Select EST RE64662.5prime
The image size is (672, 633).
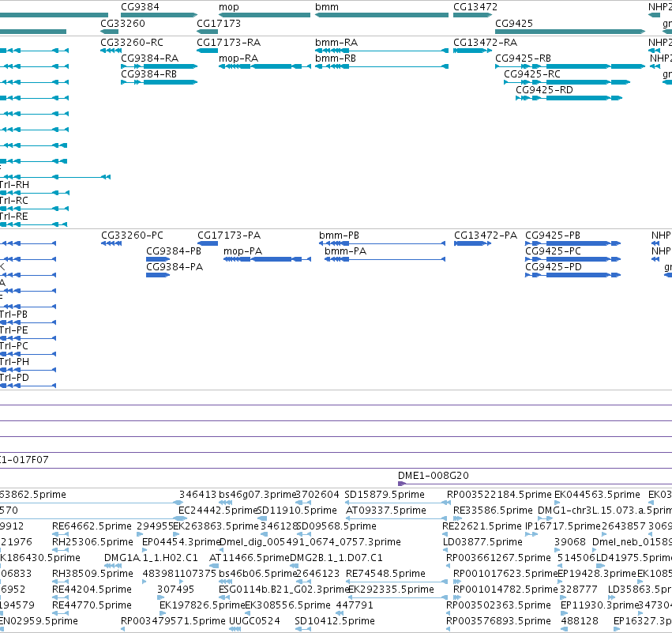(60, 534)
